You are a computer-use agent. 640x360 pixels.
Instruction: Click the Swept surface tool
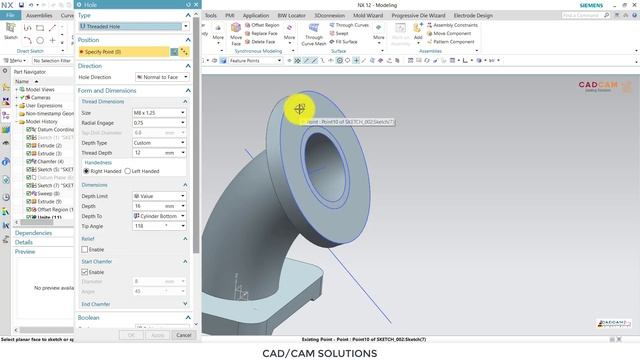tap(339, 33)
